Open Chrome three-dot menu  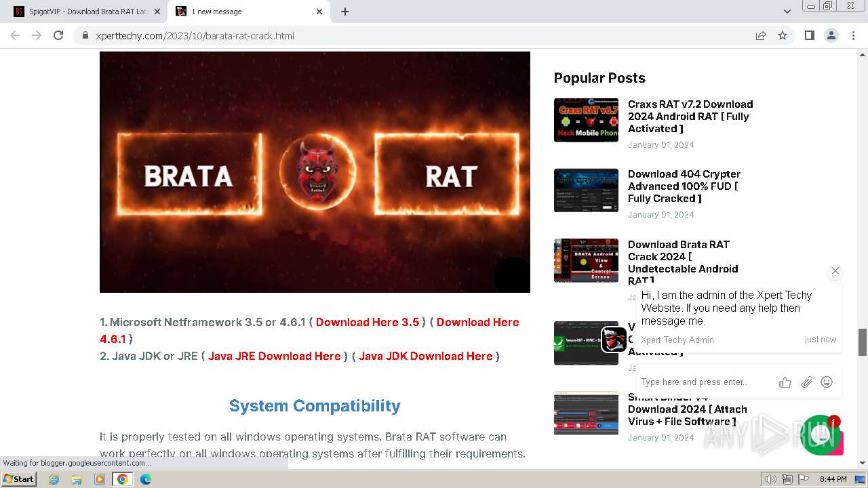[x=853, y=35]
